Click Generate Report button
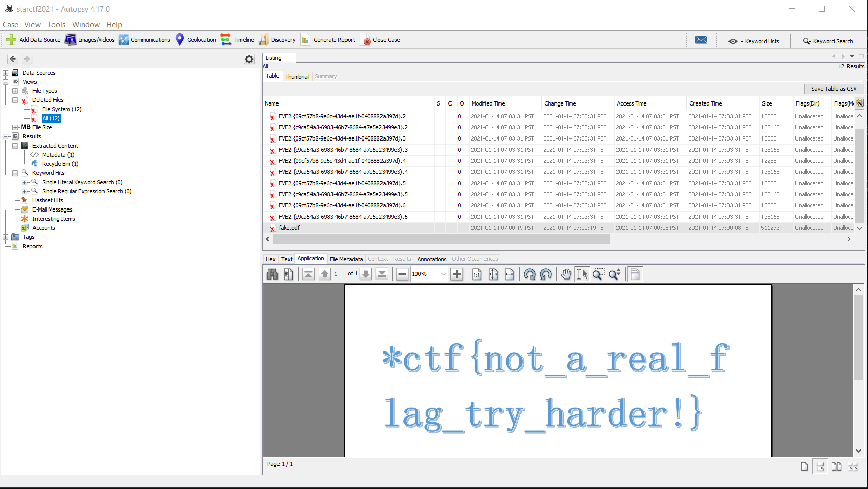The height and width of the screenshot is (489, 868). 328,40
